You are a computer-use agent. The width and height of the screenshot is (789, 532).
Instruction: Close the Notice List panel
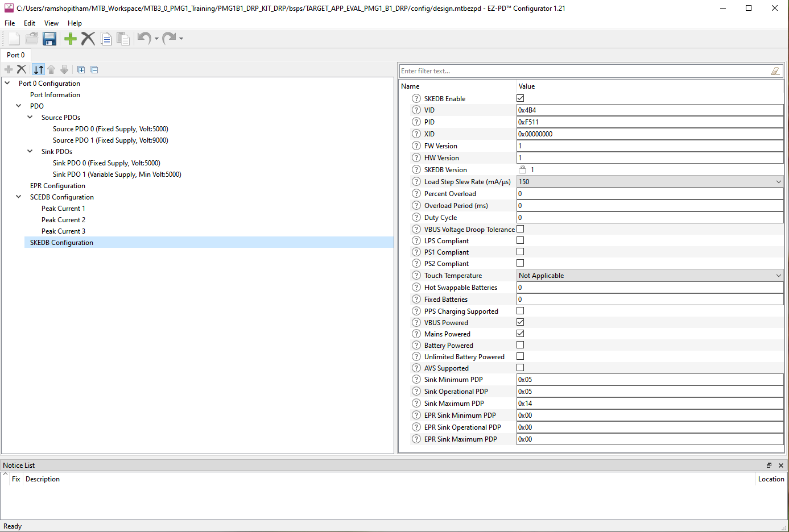tap(781, 465)
